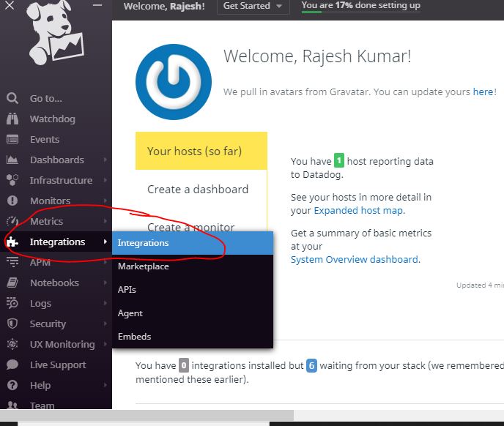Click the Infrastructure sidebar icon

12,180
